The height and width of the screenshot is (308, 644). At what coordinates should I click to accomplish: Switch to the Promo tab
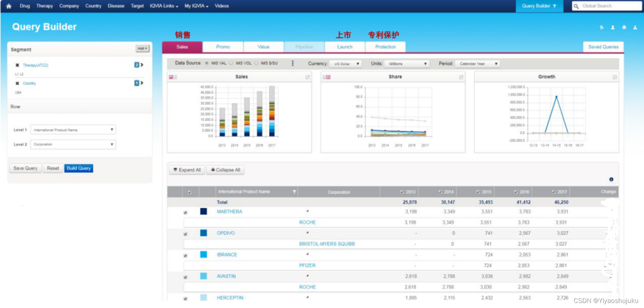pyautogui.click(x=223, y=47)
